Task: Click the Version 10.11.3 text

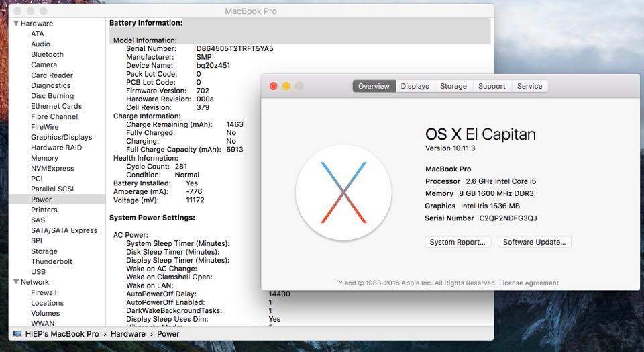Action: 450,148
